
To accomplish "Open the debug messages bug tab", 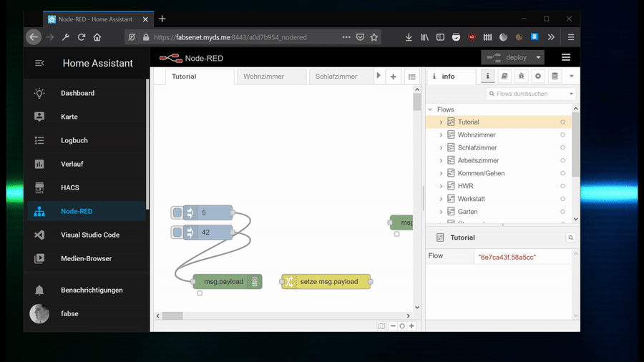I will (x=521, y=76).
